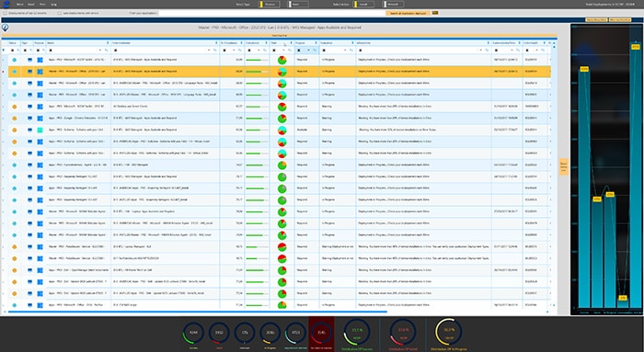Open the Word menu item
Screen dimensions: 644x352
(19, 4)
